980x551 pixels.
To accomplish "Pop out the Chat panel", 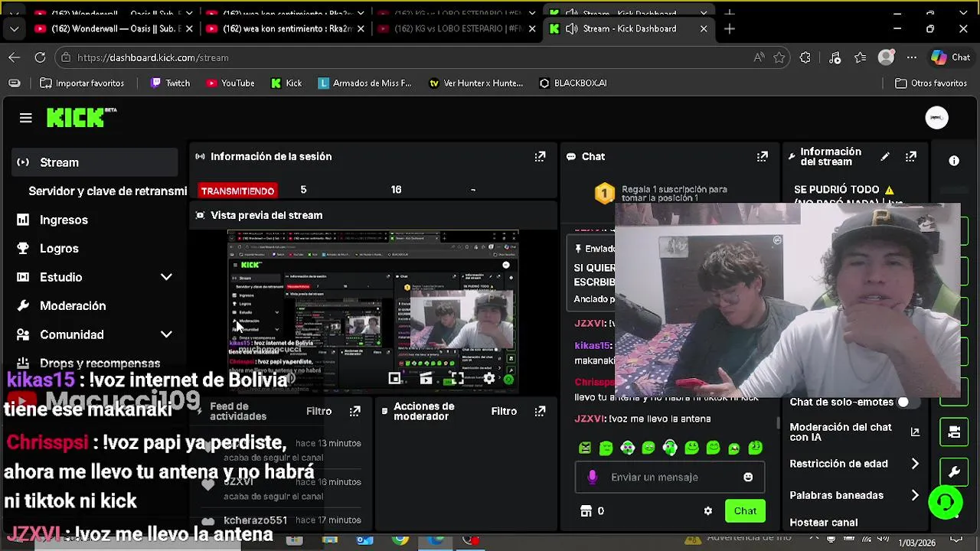I will coord(762,156).
